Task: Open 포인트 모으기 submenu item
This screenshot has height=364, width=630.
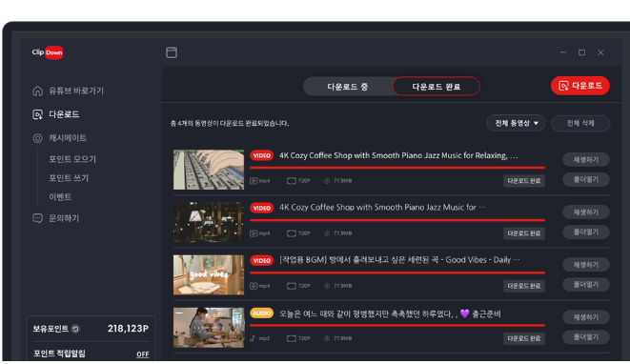Action: point(72,159)
